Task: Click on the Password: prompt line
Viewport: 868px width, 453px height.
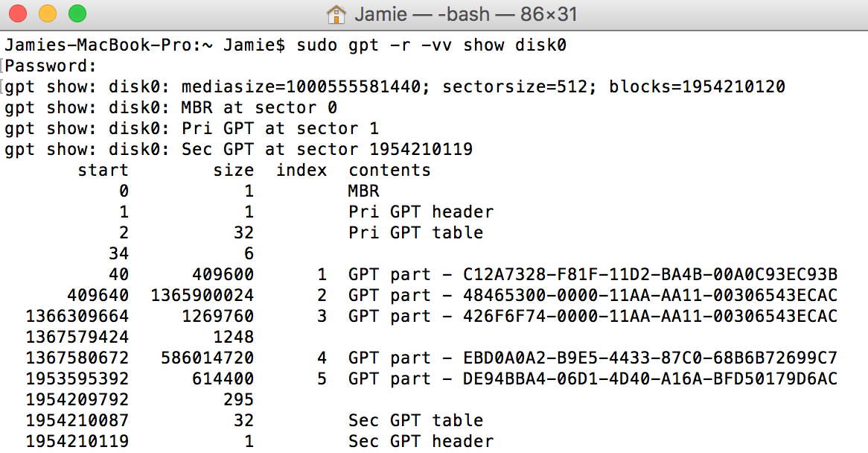Action: pyautogui.click(x=51, y=66)
